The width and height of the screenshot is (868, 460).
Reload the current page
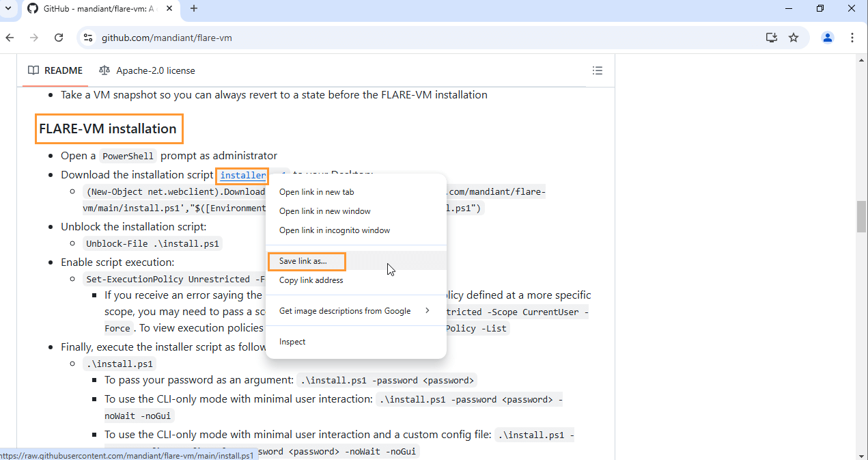point(59,38)
